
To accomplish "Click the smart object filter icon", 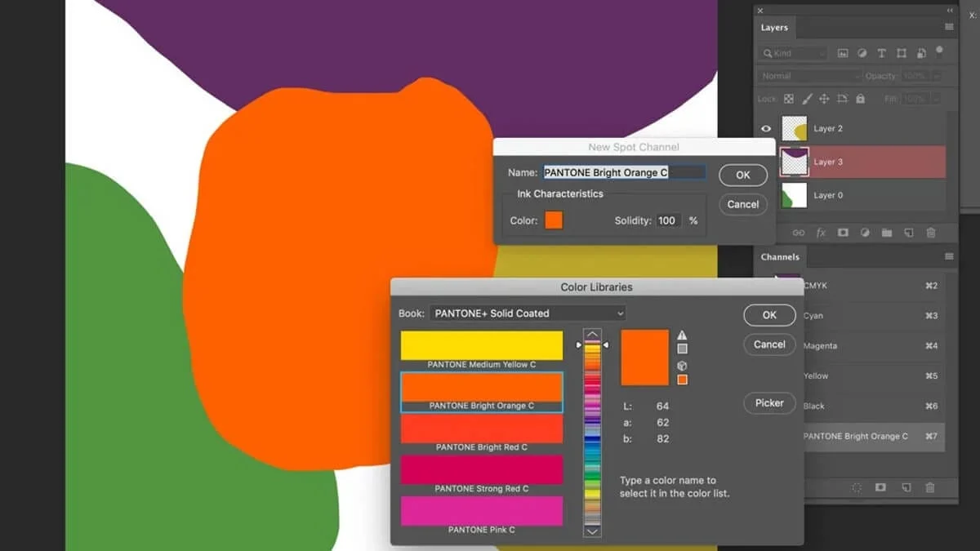I will point(921,53).
